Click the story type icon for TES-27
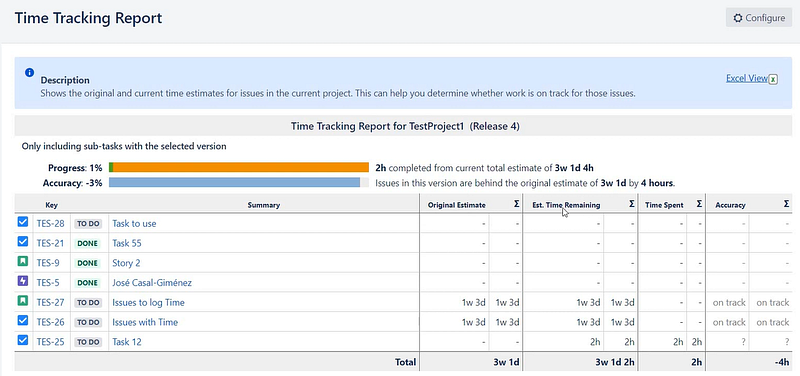 [x=23, y=301]
